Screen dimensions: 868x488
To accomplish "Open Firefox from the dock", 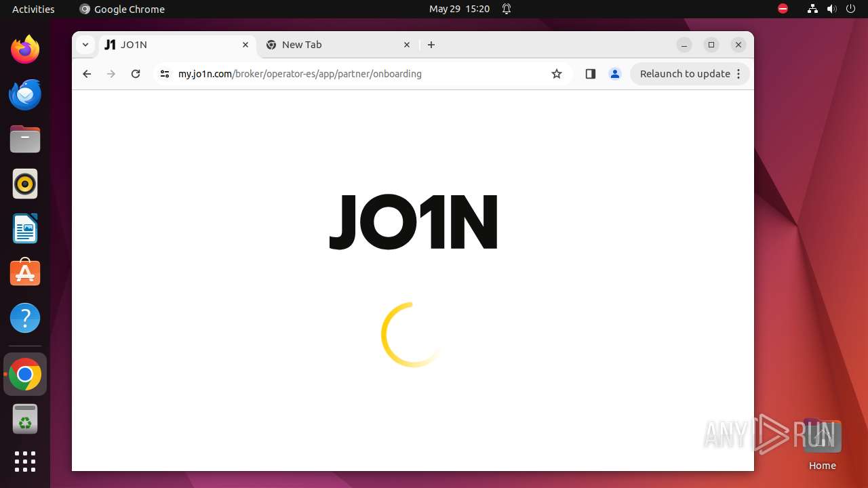I will coord(25,49).
